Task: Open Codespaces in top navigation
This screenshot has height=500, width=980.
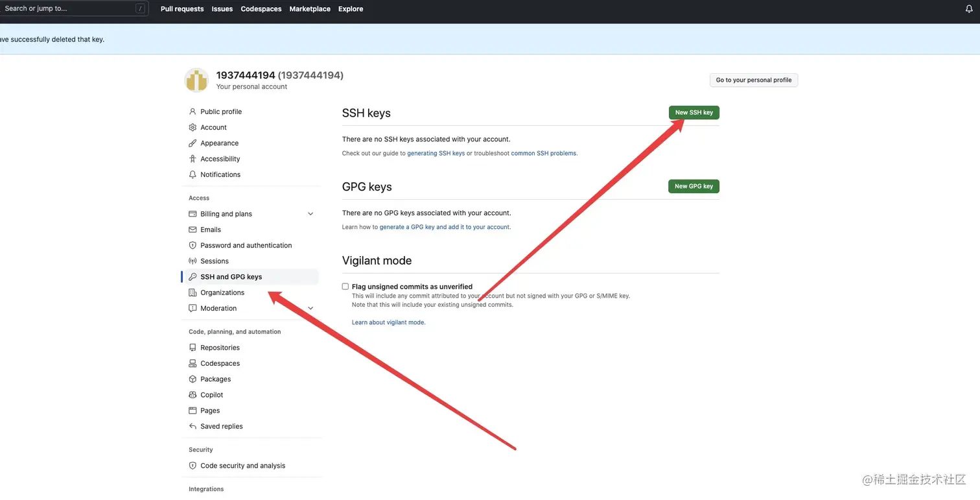Action: pos(261,9)
